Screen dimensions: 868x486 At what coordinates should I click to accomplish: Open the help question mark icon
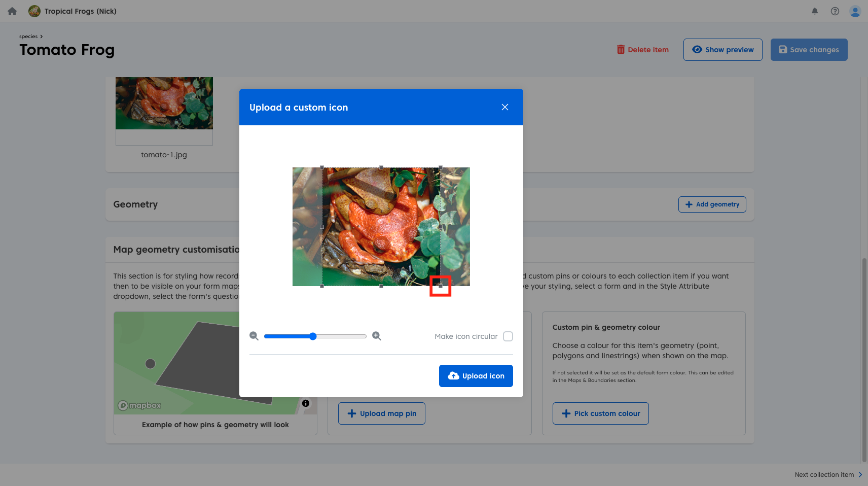(x=835, y=11)
